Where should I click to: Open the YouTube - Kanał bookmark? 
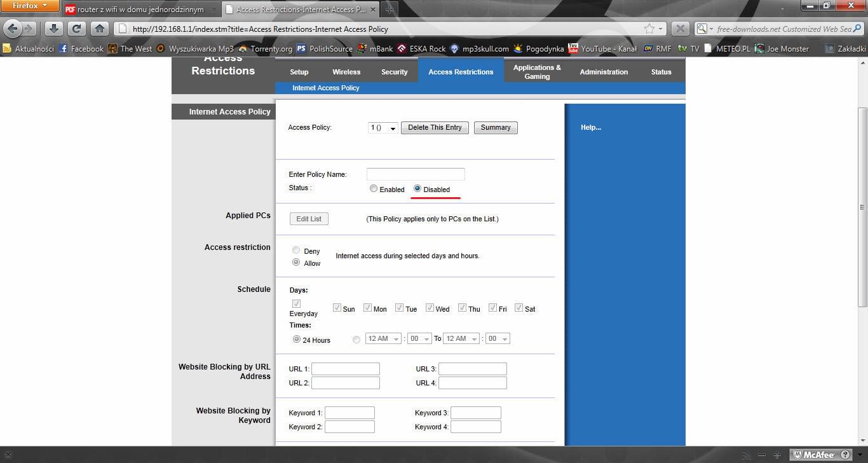602,48
